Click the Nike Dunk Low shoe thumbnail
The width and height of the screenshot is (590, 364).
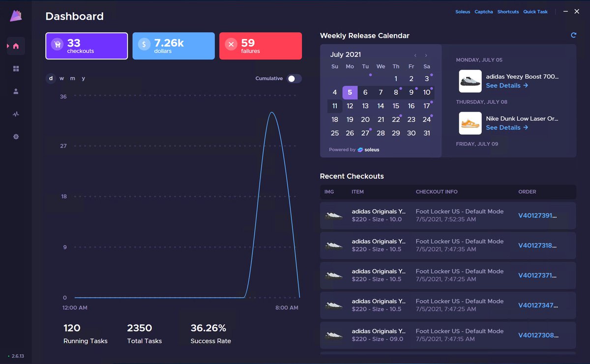(470, 123)
